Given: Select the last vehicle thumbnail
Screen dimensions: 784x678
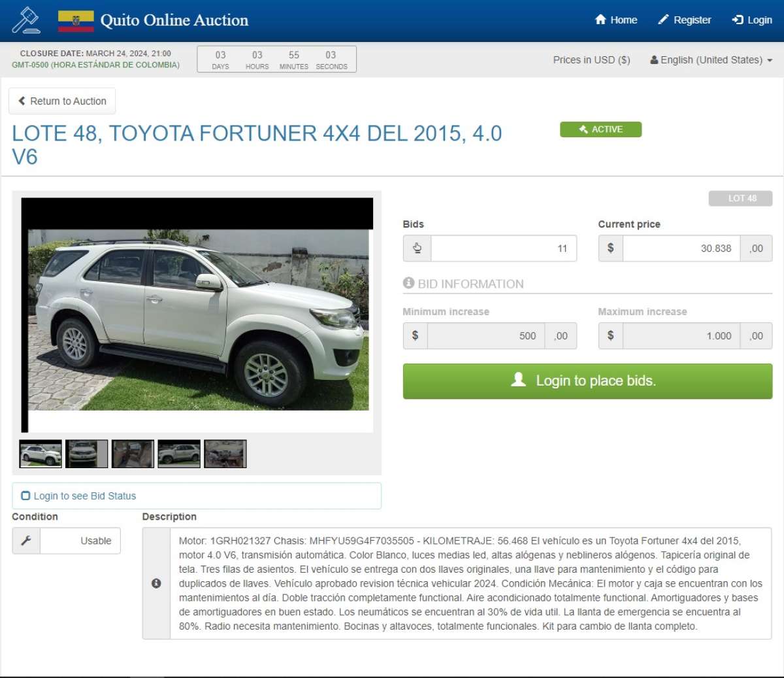Looking at the screenshot, I should pyautogui.click(x=225, y=454).
